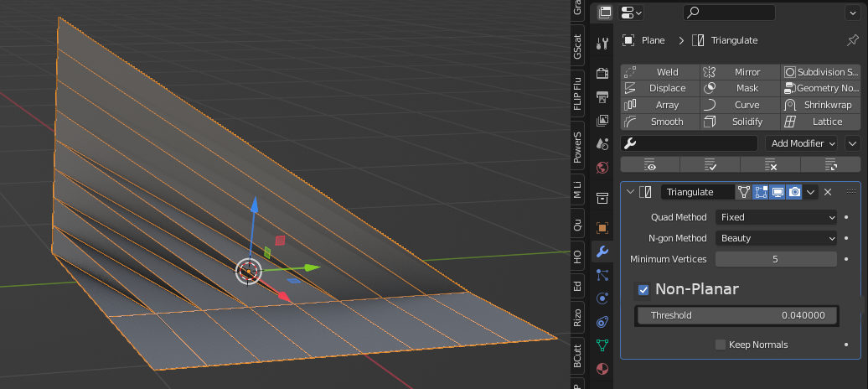868x389 pixels.
Task: Open the GScat sidebar tab
Action: pyautogui.click(x=577, y=47)
